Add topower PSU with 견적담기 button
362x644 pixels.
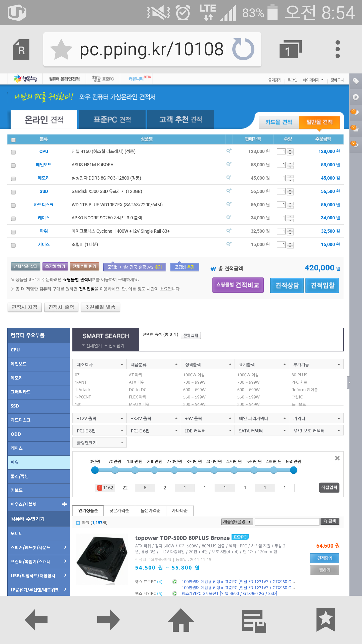tap(325, 558)
